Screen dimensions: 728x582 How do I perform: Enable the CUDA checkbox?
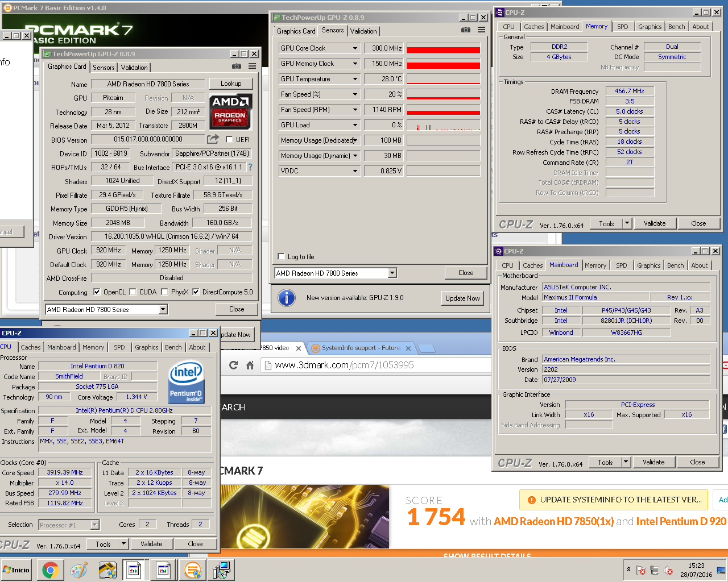pyautogui.click(x=133, y=292)
